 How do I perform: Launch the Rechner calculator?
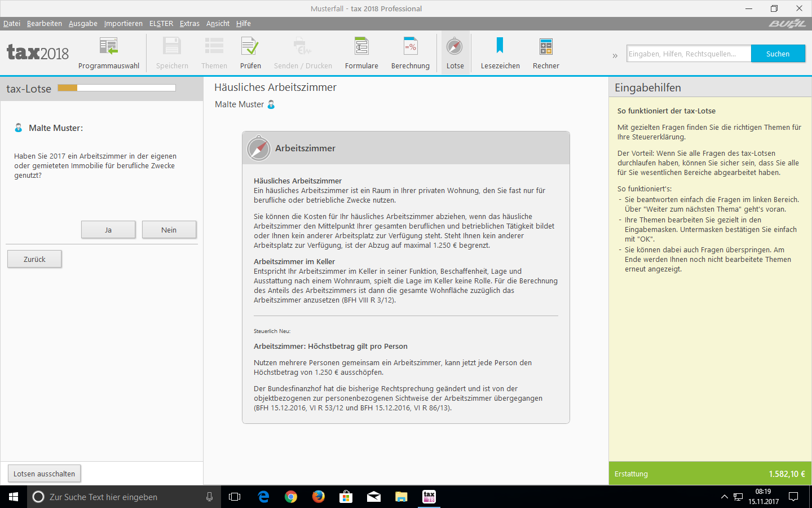coord(546,54)
